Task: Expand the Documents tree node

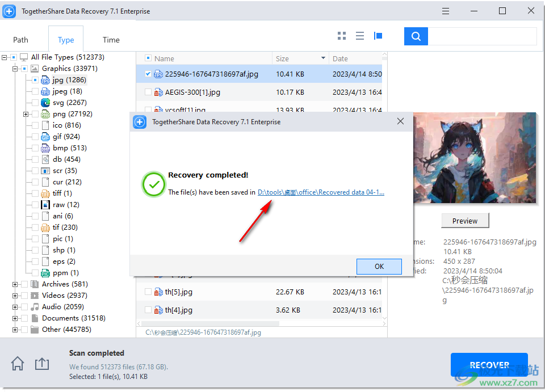Action: coord(15,318)
